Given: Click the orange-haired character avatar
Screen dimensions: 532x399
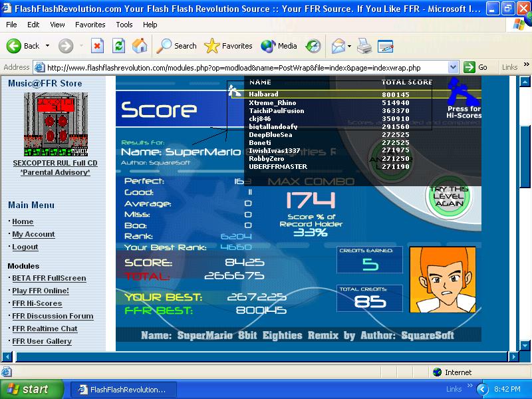Looking at the screenshot, I should 442,279.
